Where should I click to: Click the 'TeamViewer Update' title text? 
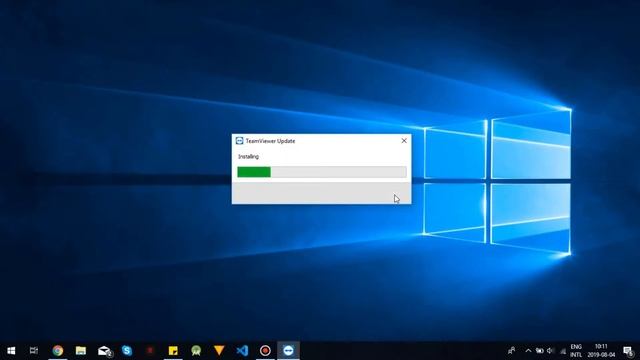coord(270,141)
